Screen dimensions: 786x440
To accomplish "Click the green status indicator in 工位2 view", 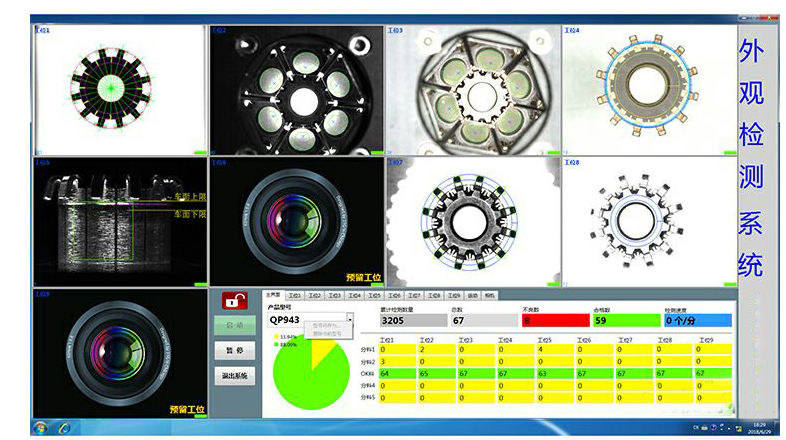I will tap(373, 151).
